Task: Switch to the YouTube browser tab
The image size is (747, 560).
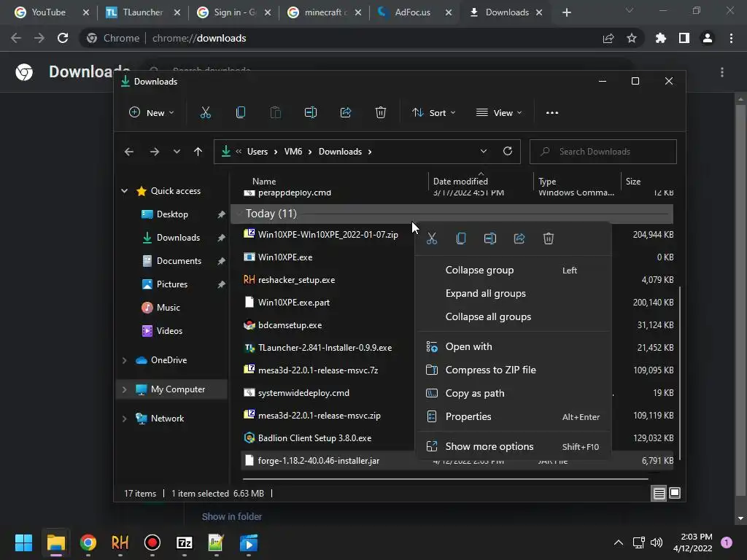Action: [49, 12]
